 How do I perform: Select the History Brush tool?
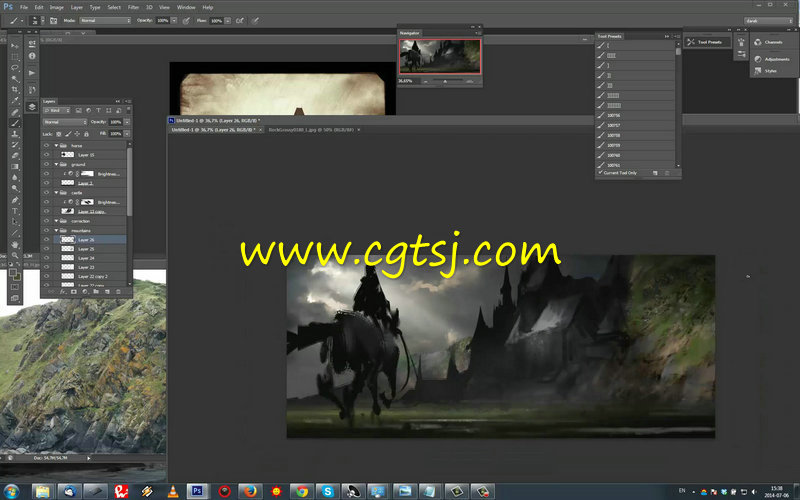15,145
